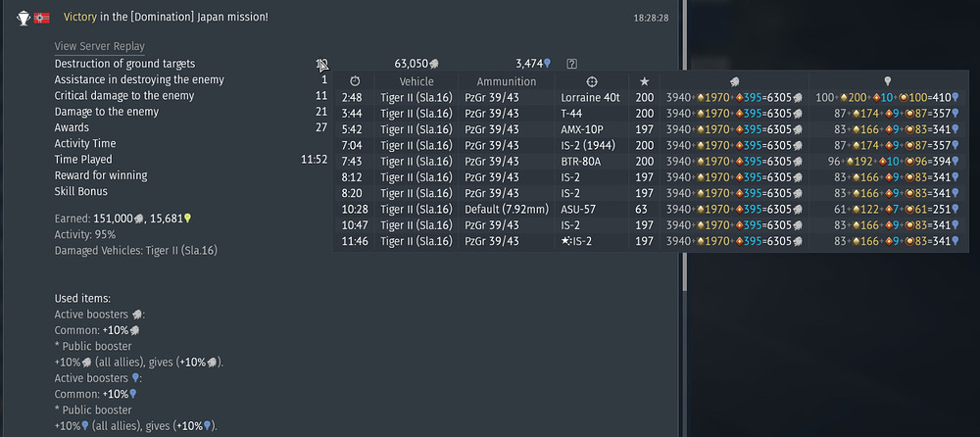
Task: Click the victory trophy icon
Action: 23,18
